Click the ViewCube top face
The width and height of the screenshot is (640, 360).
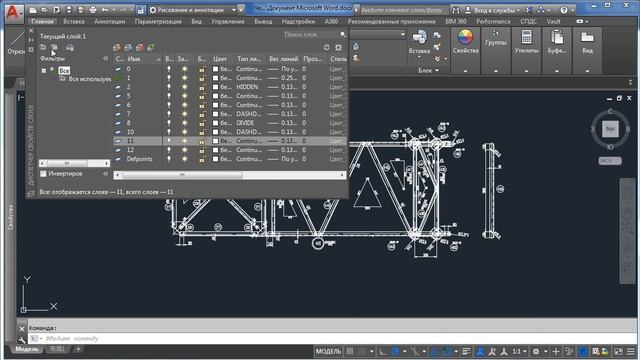(611, 129)
